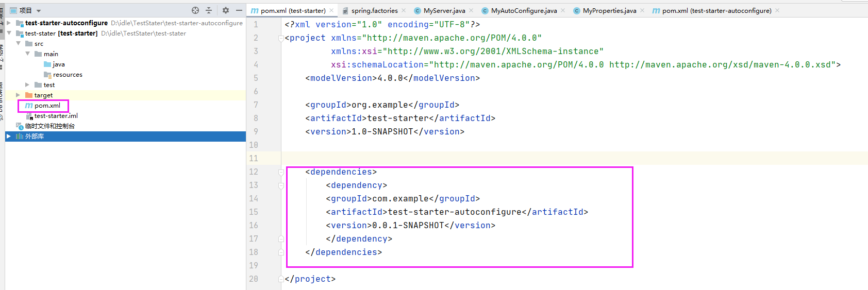Select the test-starter.iml file
Screen dimensions: 868x290
[x=56, y=116]
